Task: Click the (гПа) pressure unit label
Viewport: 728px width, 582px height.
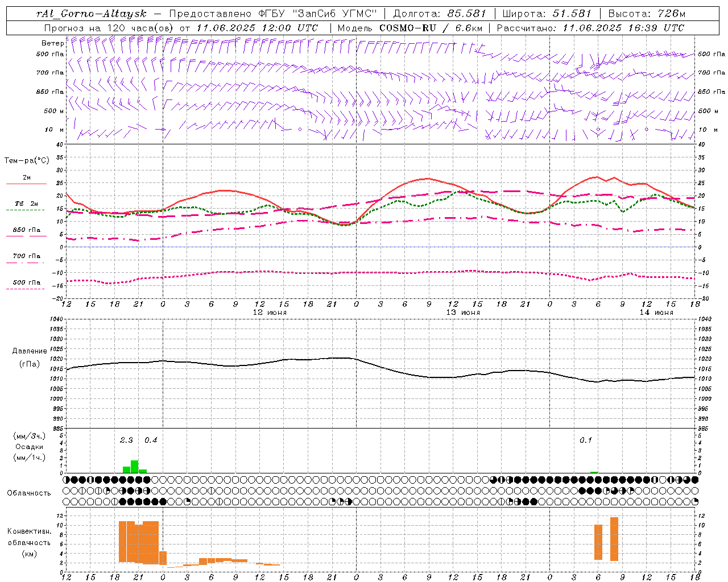Action: click(30, 364)
